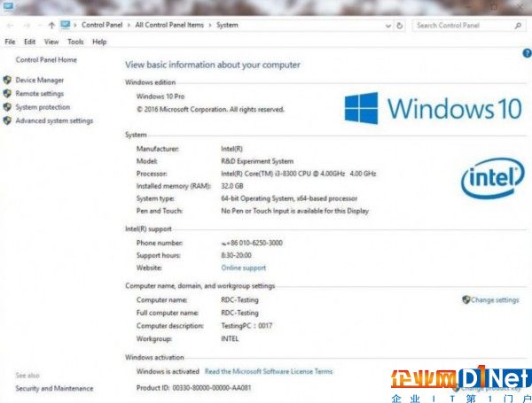Open the Edit menu
The width and height of the screenshot is (532, 403).
(29, 42)
